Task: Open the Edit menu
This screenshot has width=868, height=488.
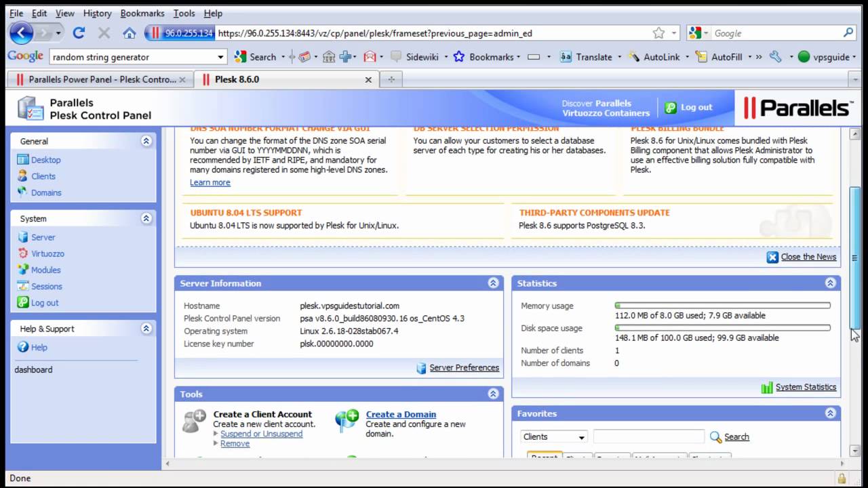Action: coord(39,13)
